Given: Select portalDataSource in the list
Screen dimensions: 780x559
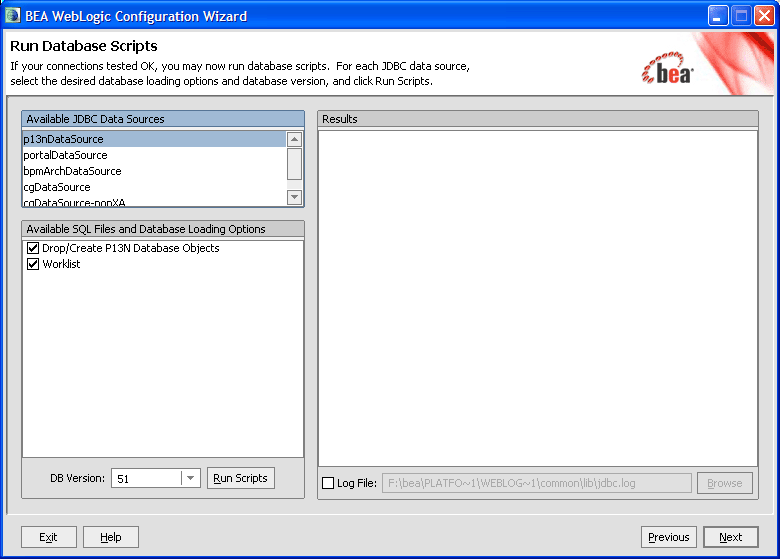Looking at the screenshot, I should pos(154,155).
